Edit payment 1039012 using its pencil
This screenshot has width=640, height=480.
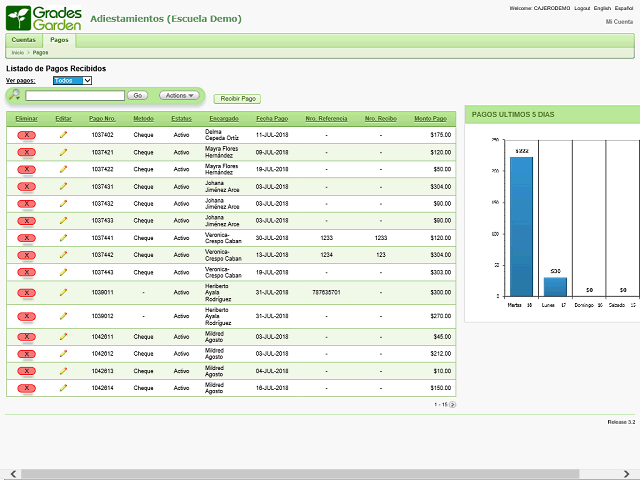click(x=63, y=316)
